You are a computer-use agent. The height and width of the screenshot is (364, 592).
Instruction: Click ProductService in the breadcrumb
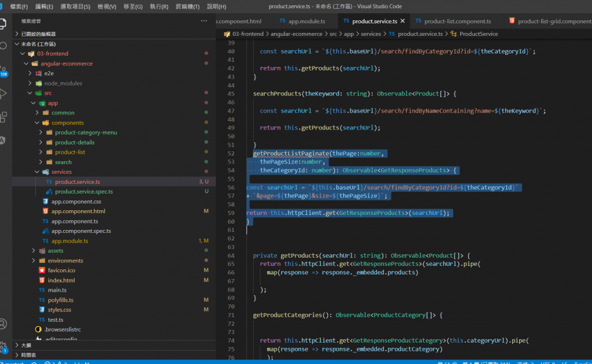(478, 34)
